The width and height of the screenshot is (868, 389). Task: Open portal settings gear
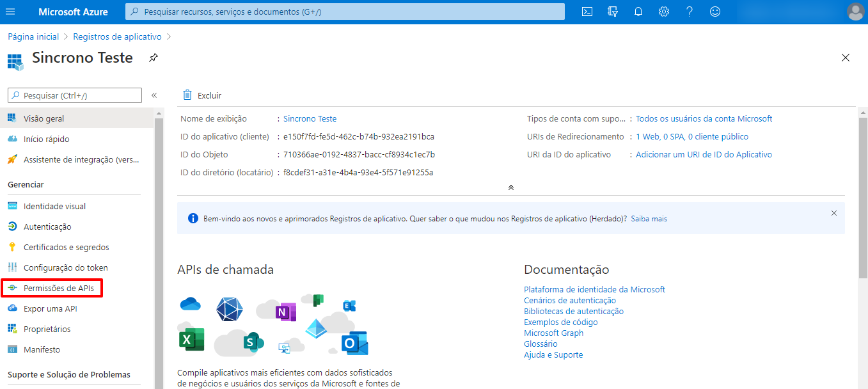(x=664, y=12)
